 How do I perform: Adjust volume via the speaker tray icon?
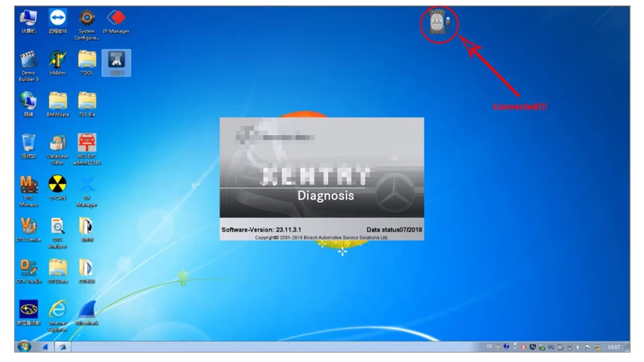pos(578,347)
